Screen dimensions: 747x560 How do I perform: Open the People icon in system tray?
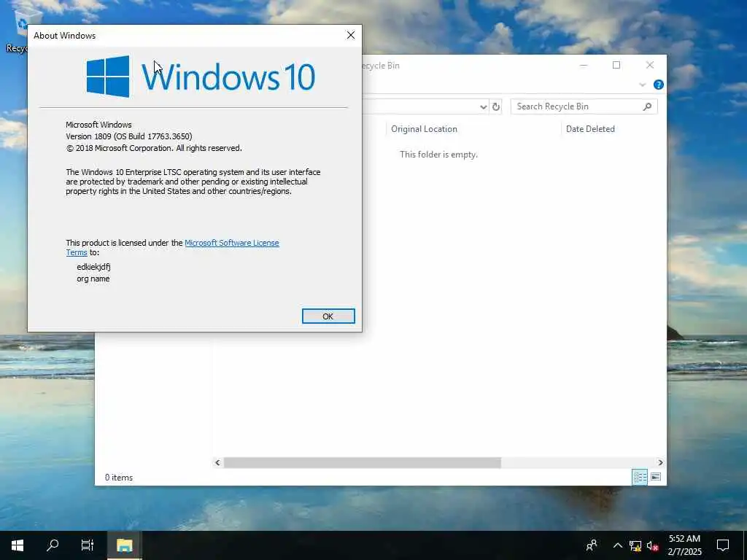point(592,545)
